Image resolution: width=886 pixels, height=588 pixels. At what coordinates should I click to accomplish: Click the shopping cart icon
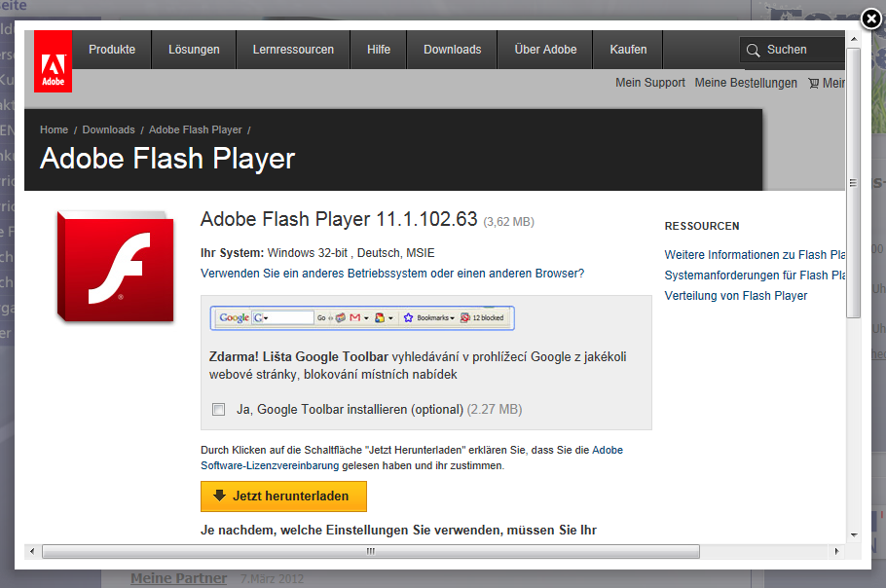point(814,83)
